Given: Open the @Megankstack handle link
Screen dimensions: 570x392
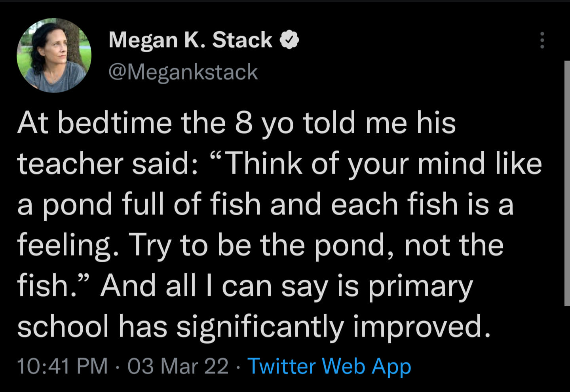Looking at the screenshot, I should (x=183, y=72).
